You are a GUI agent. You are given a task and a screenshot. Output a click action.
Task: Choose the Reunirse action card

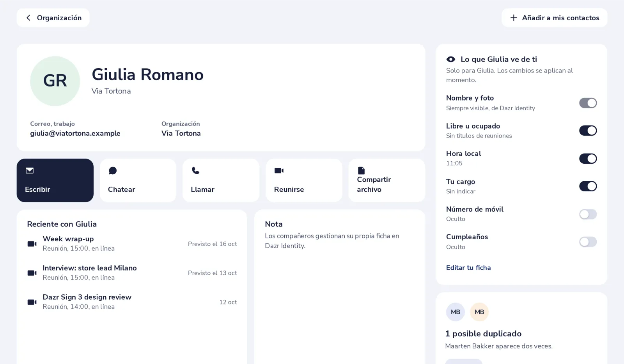tap(304, 180)
